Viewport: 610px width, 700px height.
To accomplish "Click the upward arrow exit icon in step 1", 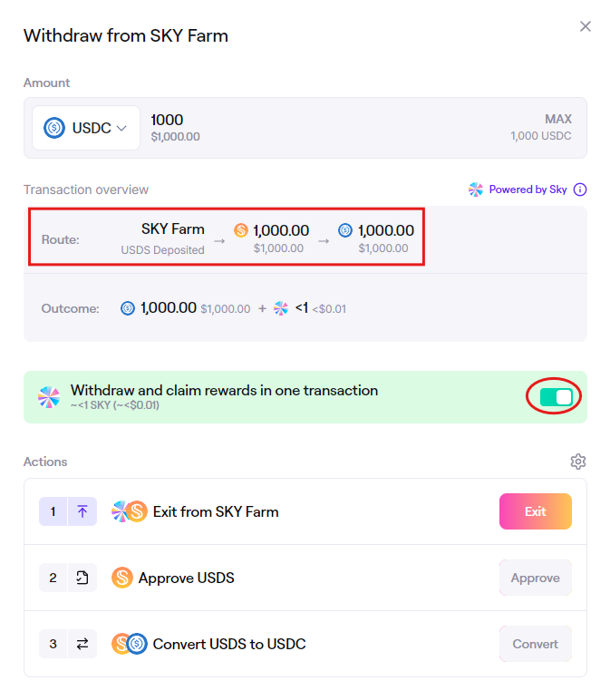I will [x=82, y=511].
